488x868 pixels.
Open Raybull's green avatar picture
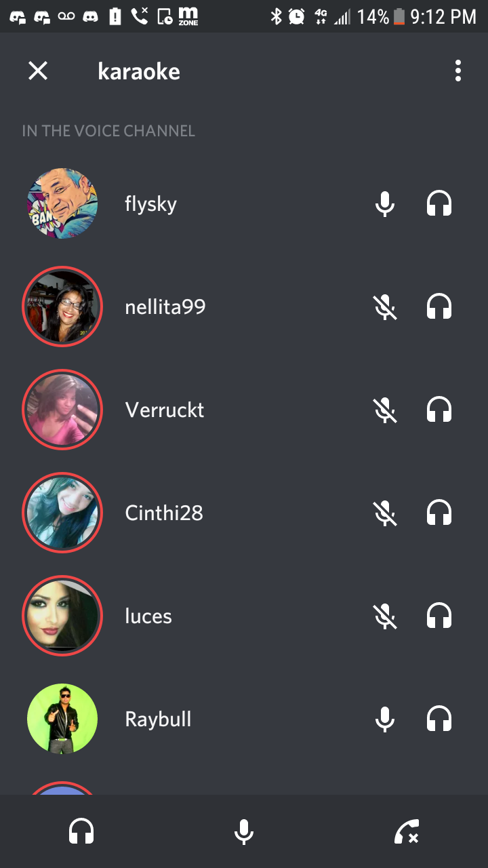point(62,719)
